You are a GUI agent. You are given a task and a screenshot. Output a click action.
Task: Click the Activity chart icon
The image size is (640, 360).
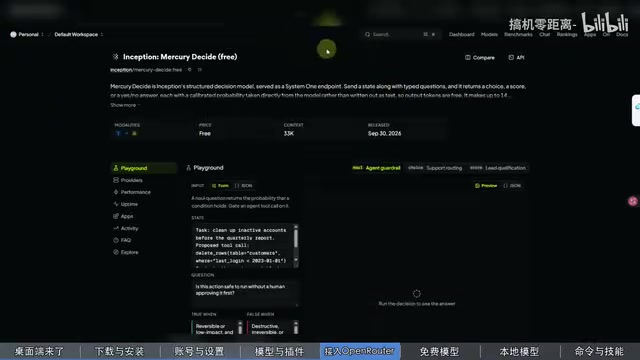point(116,228)
